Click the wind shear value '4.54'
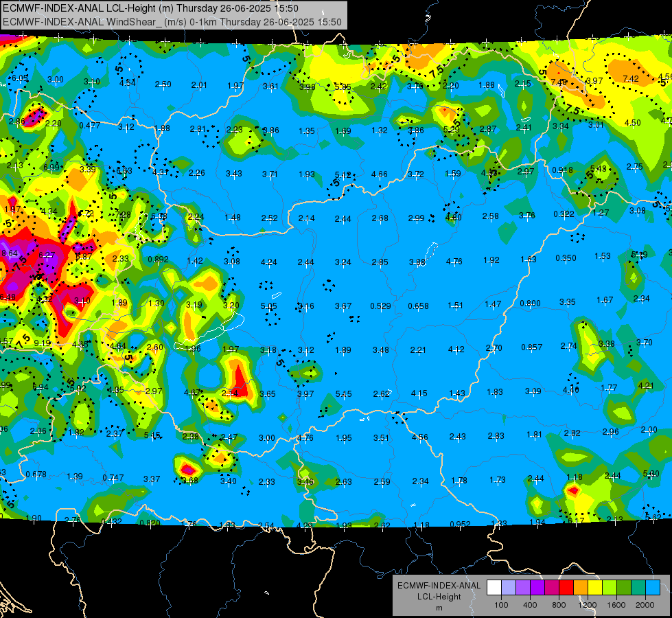The image size is (672, 618). click(127, 82)
